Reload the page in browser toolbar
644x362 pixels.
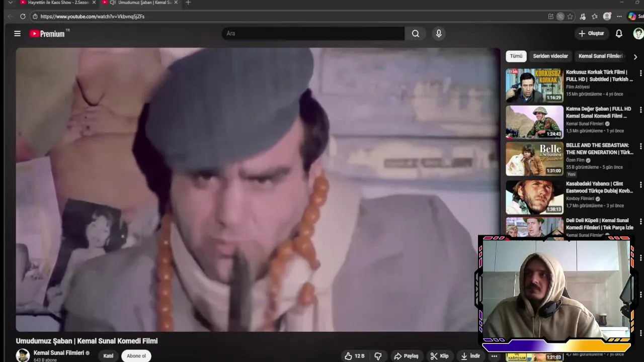[23, 17]
